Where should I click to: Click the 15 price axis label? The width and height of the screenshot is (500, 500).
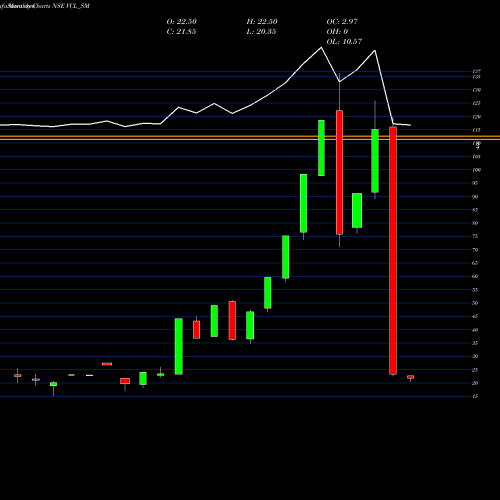[x=475, y=396]
